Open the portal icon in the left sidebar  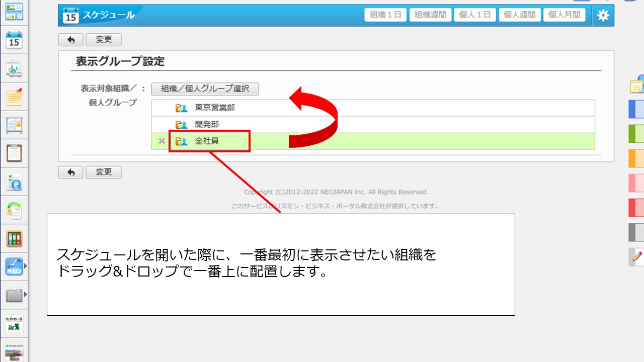pos(14,11)
